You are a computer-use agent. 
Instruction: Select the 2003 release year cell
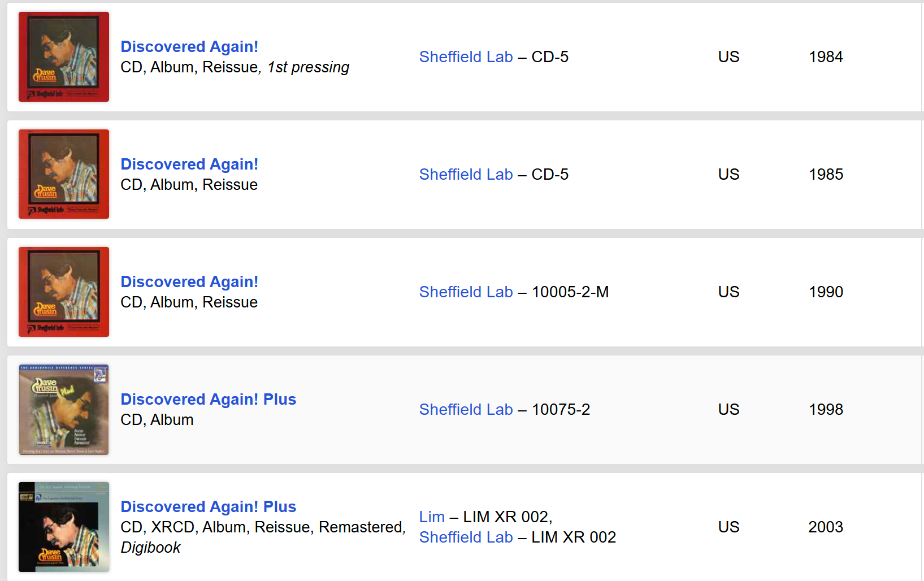[826, 527]
